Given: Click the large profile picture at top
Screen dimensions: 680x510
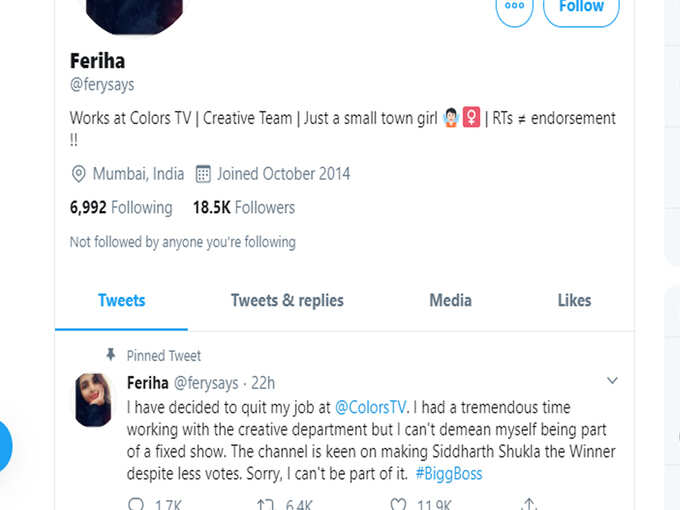Looking at the screenshot, I should tap(134, 13).
